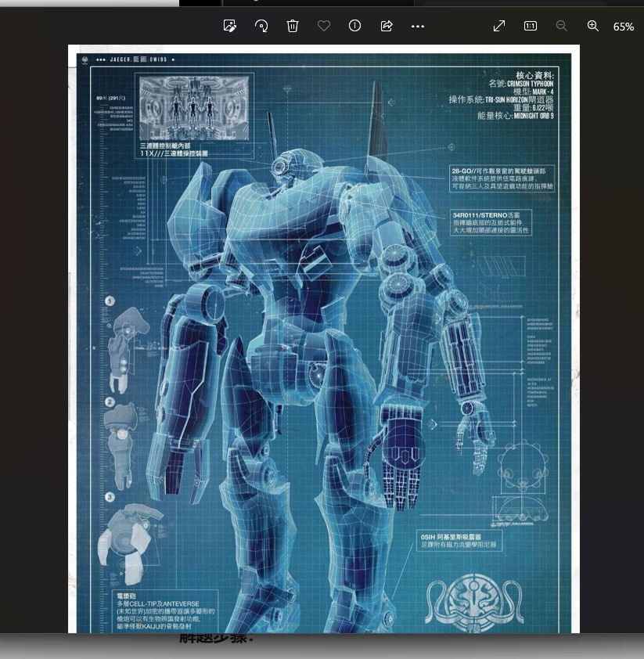Open the Edit image tool
The image size is (644, 659).
pyautogui.click(x=230, y=26)
